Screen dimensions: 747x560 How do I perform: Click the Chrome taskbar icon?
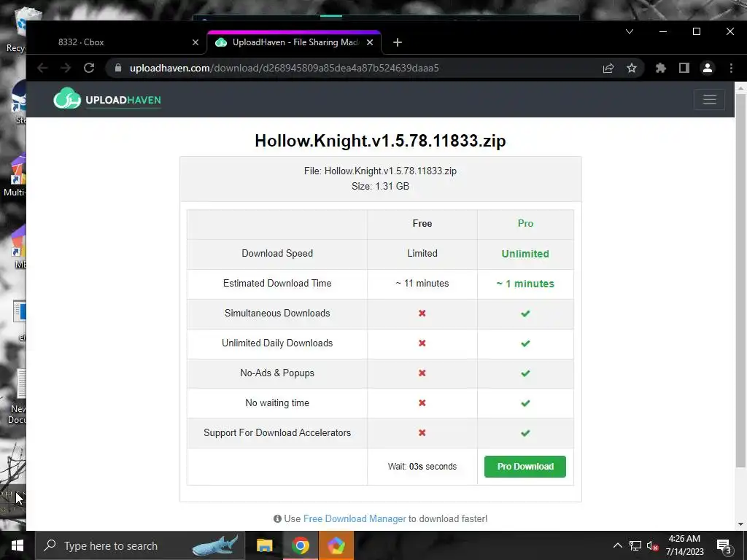coord(300,545)
